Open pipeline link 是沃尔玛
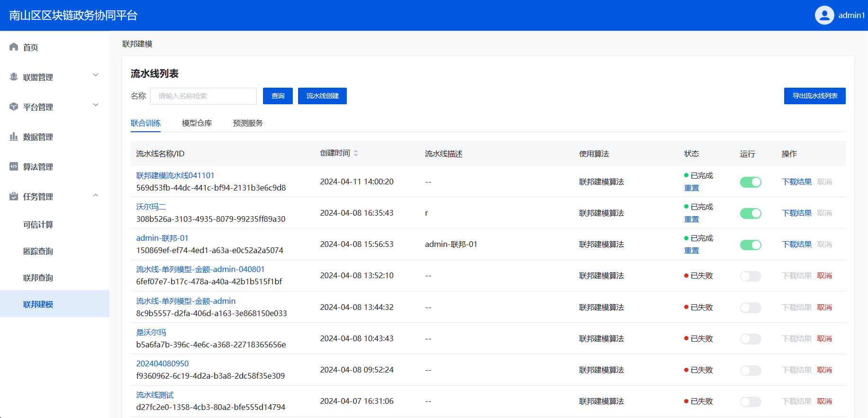 coord(151,332)
